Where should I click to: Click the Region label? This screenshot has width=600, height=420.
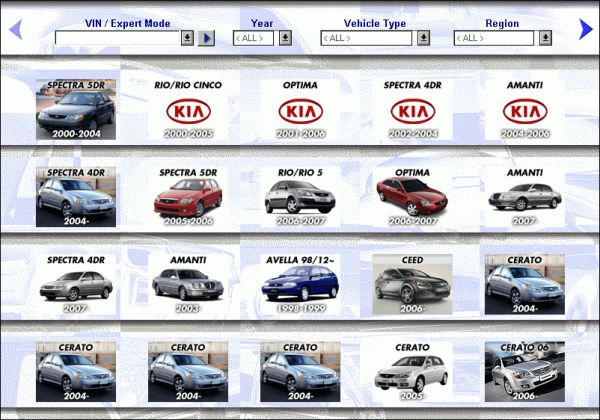[502, 23]
